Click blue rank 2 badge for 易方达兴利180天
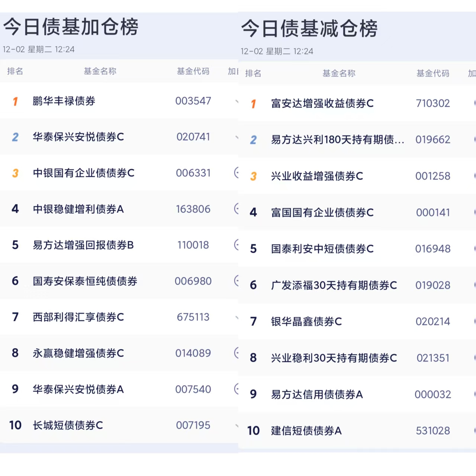476x476 pixels. click(253, 140)
